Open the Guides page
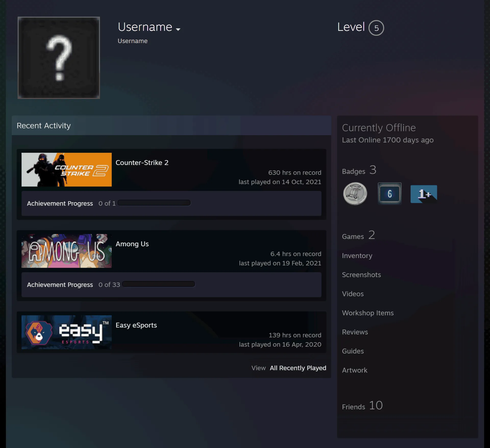 tap(353, 351)
